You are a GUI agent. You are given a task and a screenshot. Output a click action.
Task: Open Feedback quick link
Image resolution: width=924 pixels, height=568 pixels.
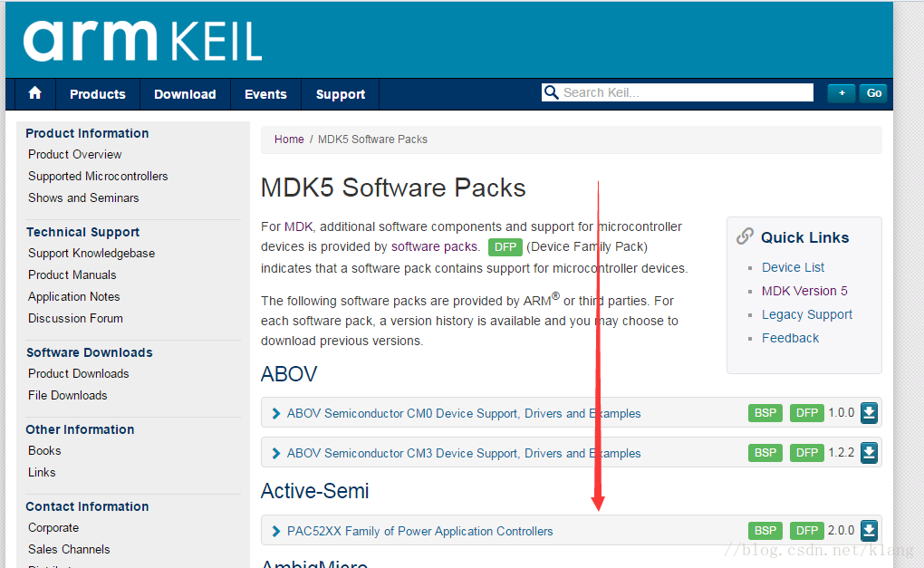[x=790, y=338]
